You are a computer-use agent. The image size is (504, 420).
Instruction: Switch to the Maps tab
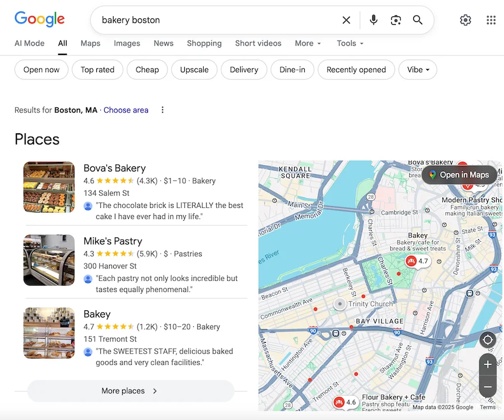(90, 43)
